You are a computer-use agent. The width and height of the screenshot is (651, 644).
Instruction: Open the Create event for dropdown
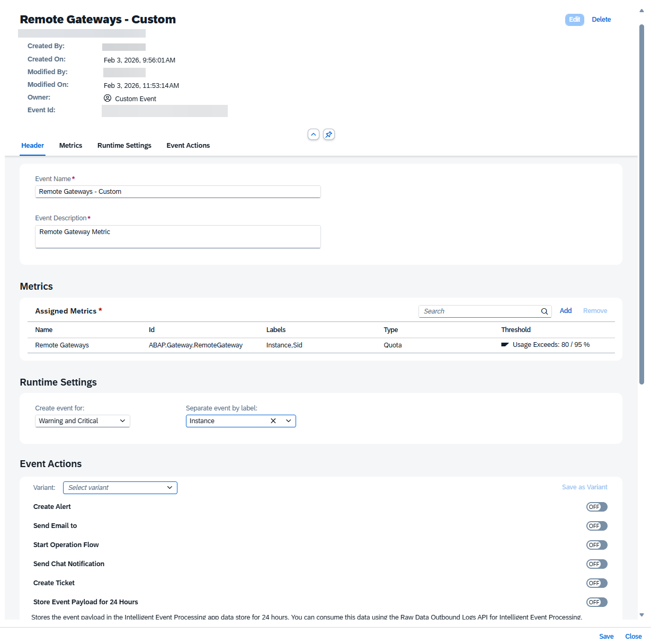coord(82,421)
